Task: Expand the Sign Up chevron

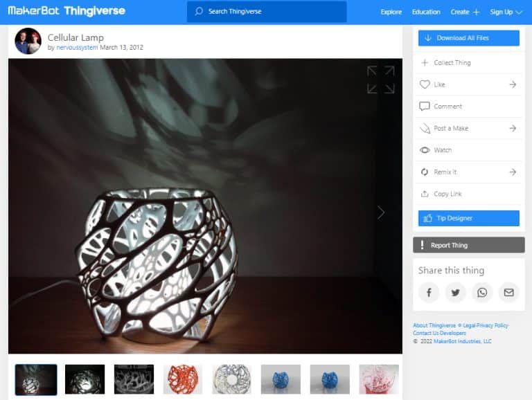Action: click(x=519, y=12)
